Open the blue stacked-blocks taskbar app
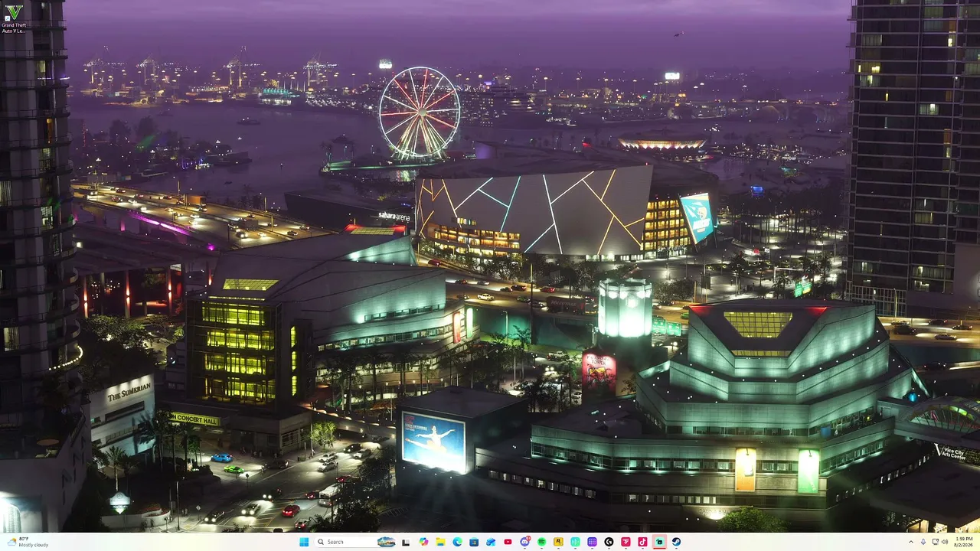The height and width of the screenshot is (551, 980). pyautogui.click(x=491, y=542)
